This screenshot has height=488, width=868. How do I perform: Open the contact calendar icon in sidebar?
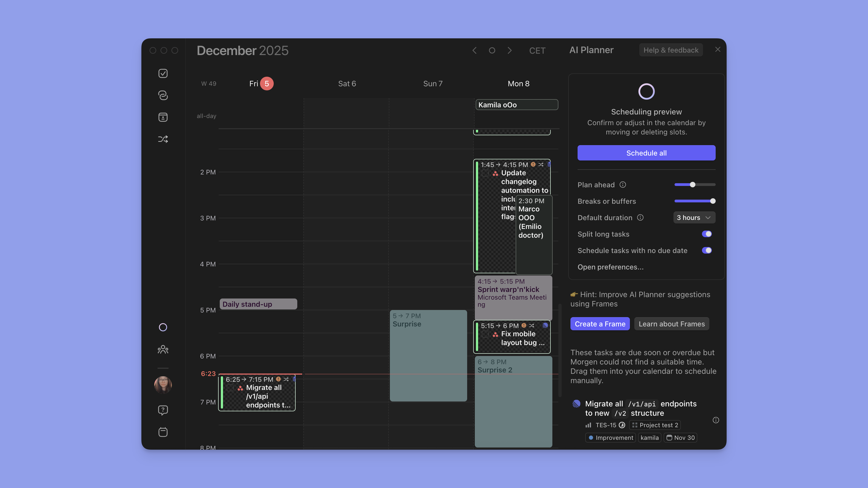163,117
